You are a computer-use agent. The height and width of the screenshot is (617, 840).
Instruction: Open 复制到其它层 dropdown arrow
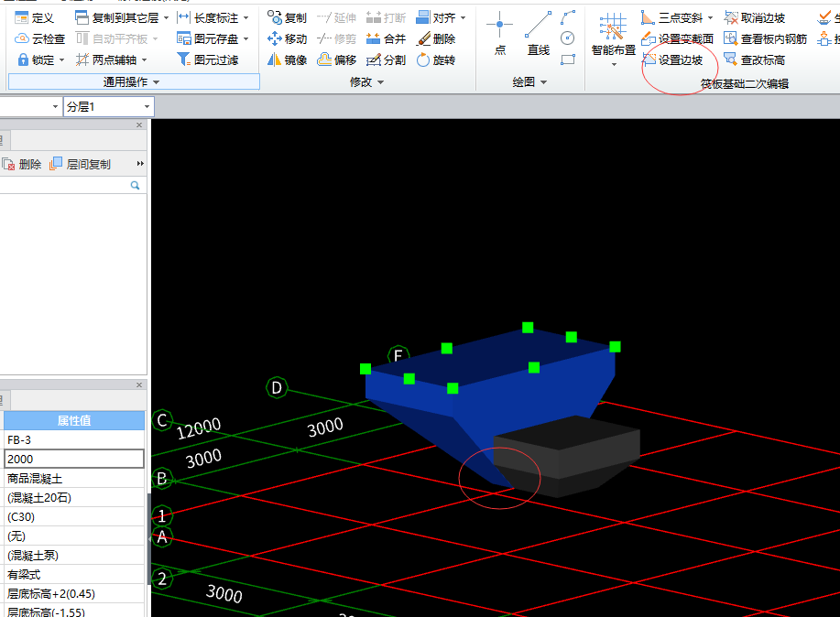[166, 18]
